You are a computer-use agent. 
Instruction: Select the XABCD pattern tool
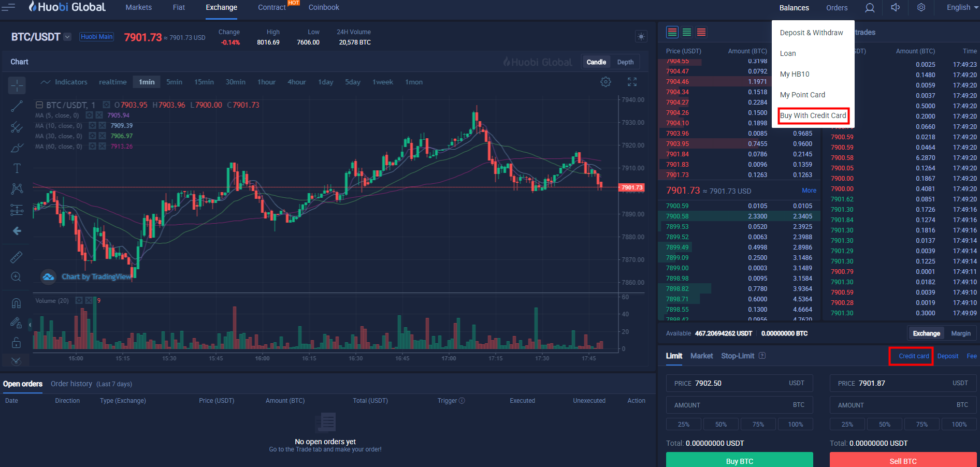(x=17, y=188)
